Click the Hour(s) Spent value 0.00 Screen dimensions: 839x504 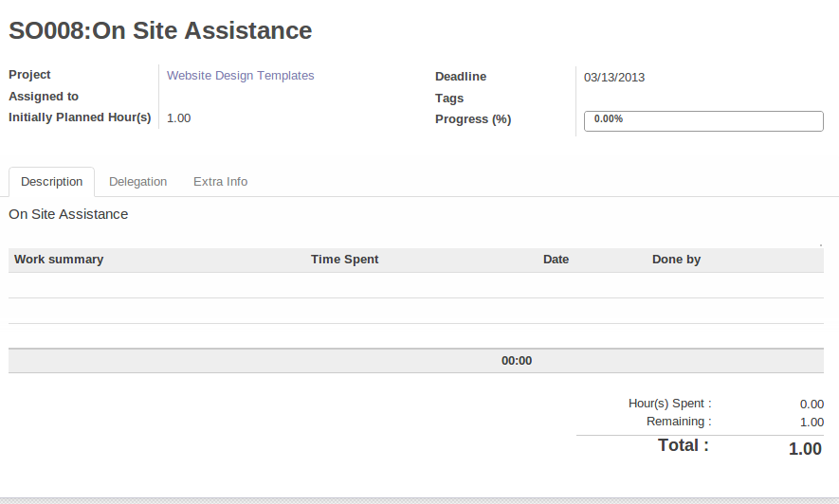[x=812, y=405]
